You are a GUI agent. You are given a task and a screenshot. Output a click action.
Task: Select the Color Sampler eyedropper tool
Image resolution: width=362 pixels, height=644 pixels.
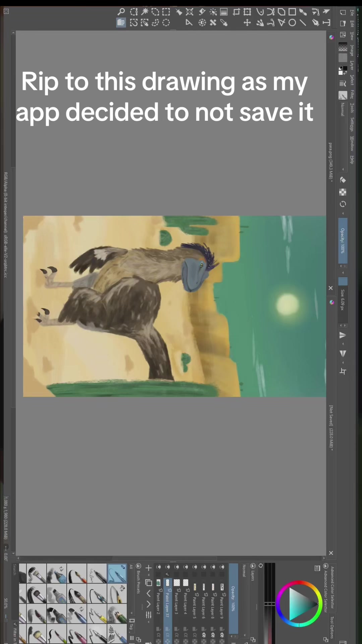click(224, 22)
